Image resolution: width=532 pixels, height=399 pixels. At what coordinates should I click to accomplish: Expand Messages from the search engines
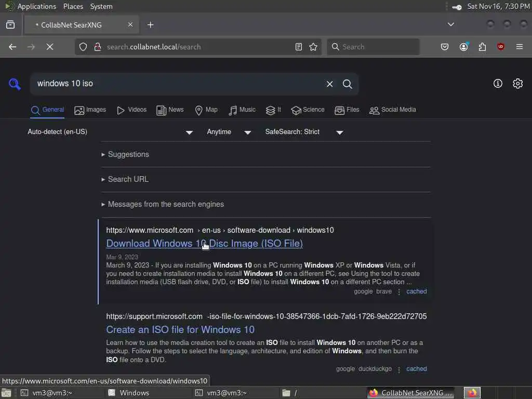click(163, 204)
